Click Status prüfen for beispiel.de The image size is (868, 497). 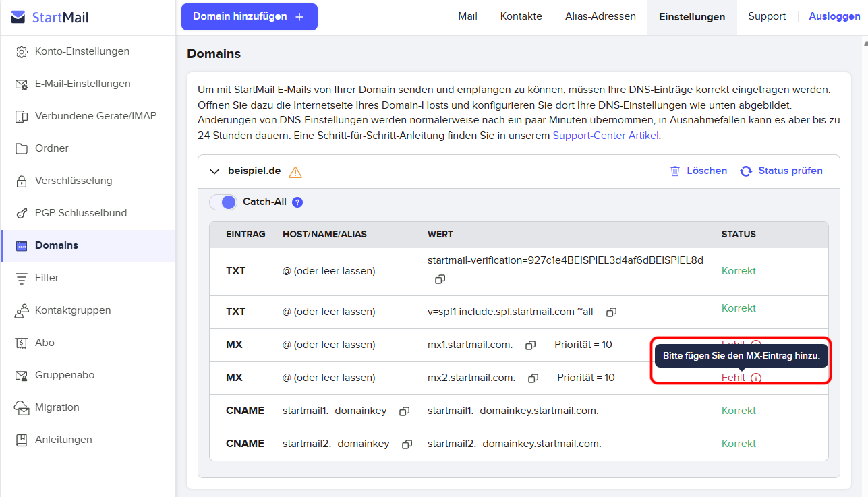(781, 171)
